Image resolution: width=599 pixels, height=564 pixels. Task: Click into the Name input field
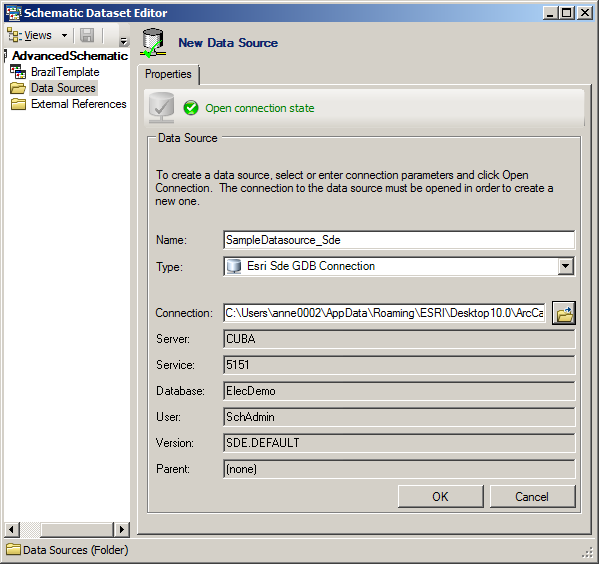399,240
